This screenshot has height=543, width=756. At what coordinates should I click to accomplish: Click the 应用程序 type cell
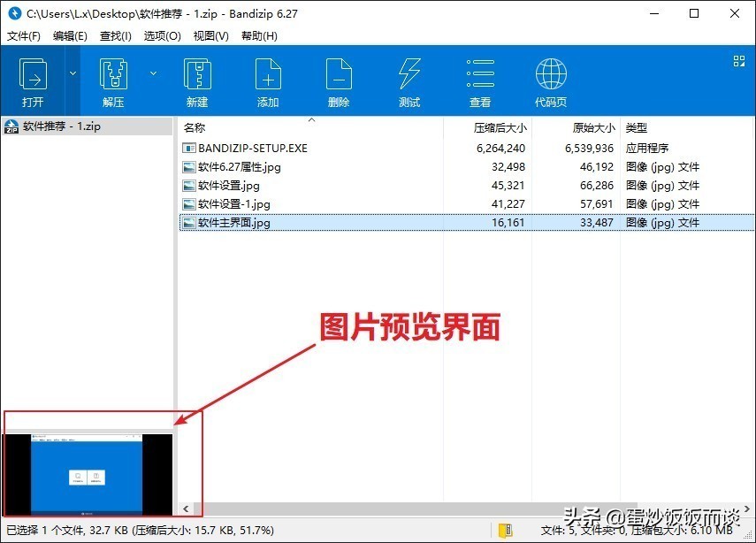[647, 148]
